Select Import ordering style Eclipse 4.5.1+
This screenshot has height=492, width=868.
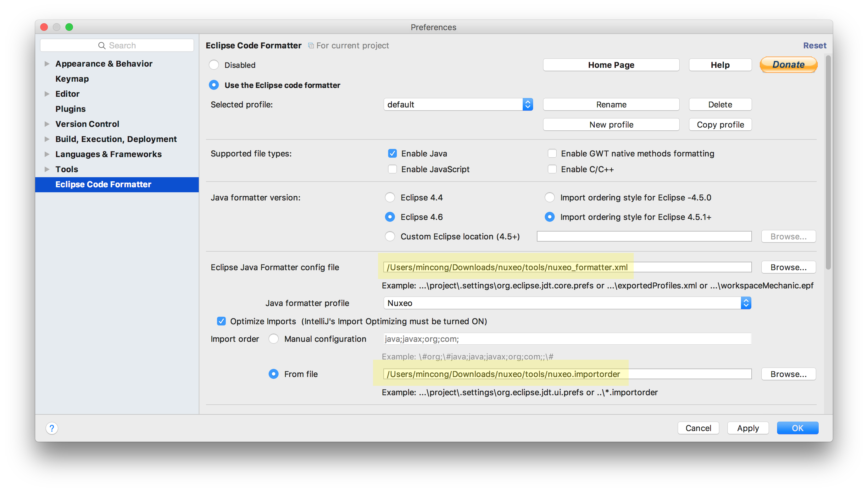(x=549, y=216)
